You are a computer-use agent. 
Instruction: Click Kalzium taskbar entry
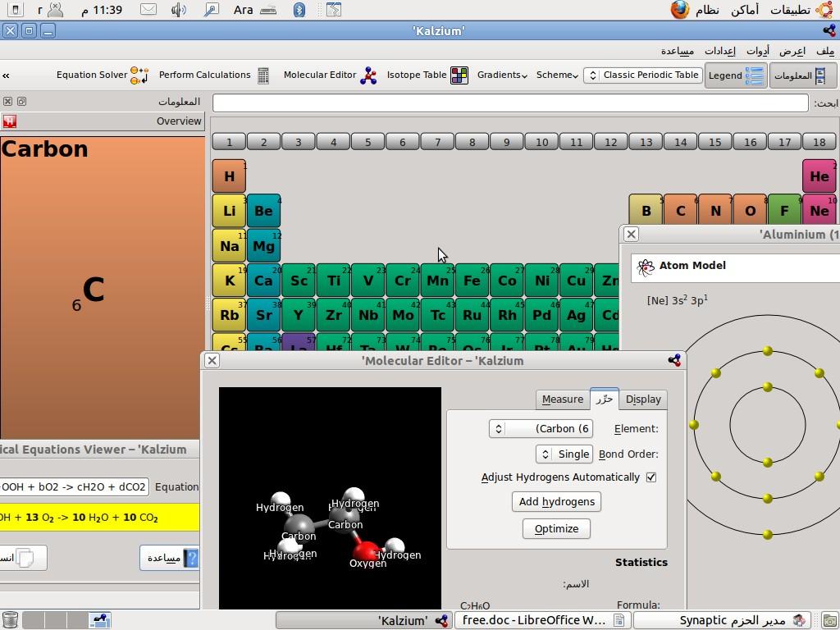pos(363,620)
